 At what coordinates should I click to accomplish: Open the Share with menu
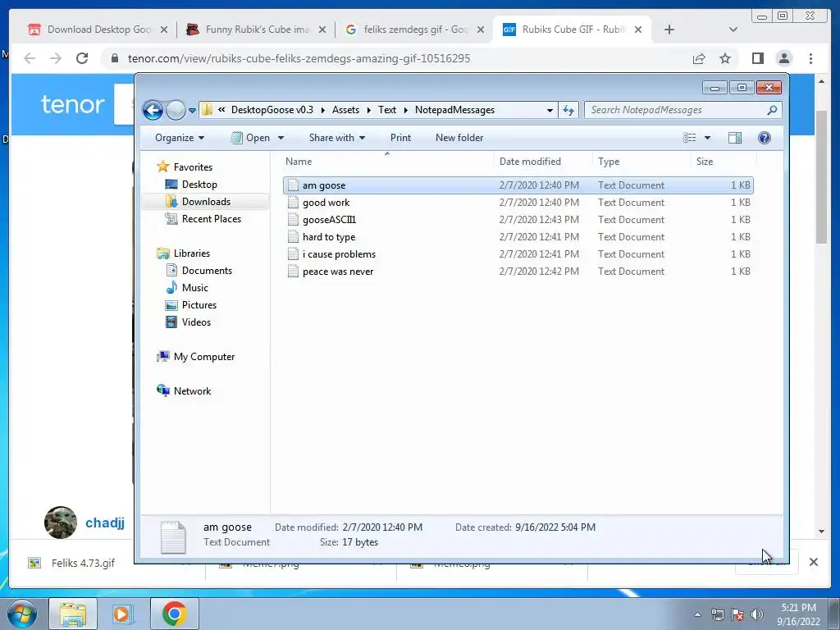tap(337, 138)
